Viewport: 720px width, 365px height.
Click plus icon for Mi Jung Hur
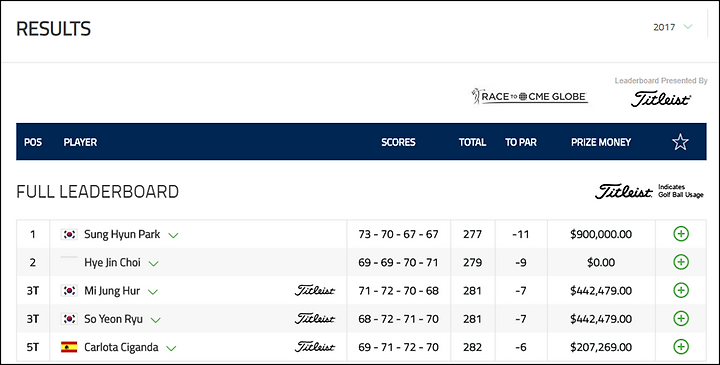coord(681,291)
